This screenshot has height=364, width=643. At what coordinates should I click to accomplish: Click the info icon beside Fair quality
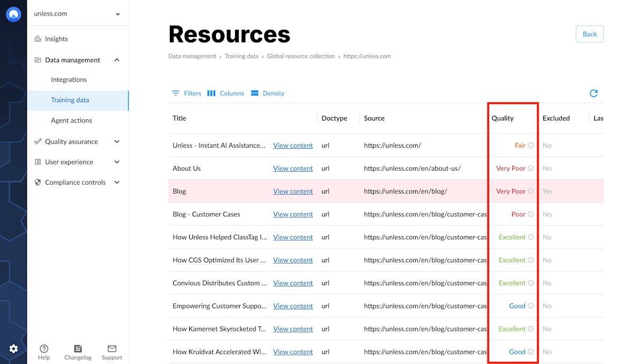click(x=531, y=145)
